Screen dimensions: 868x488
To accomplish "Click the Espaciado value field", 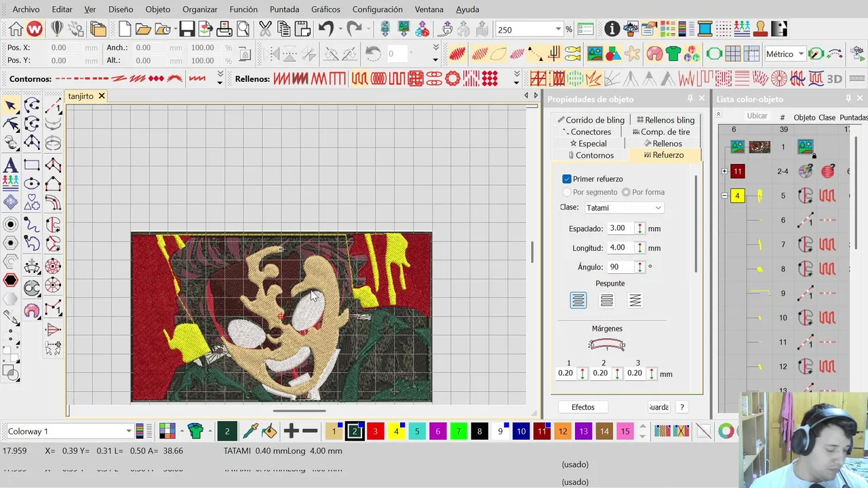I will click(620, 228).
